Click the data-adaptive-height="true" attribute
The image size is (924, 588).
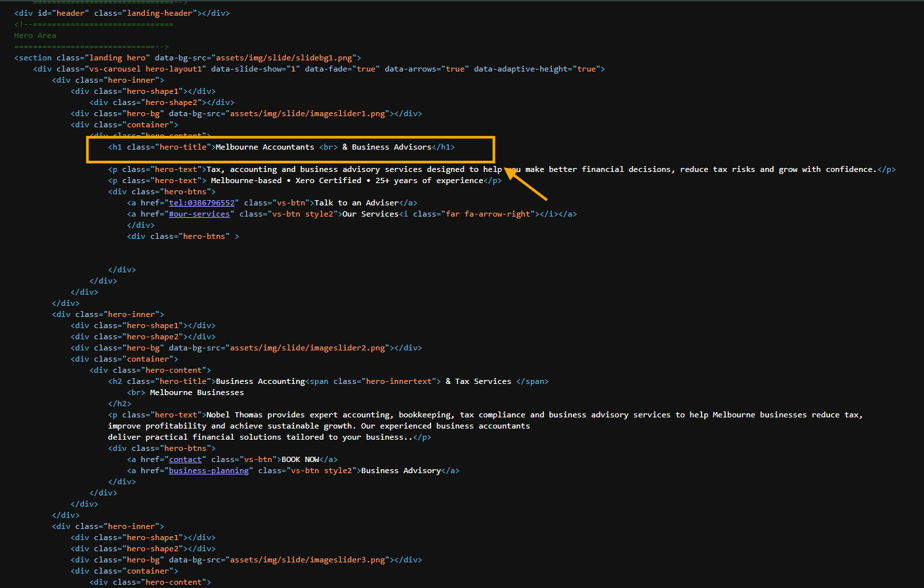click(x=537, y=69)
